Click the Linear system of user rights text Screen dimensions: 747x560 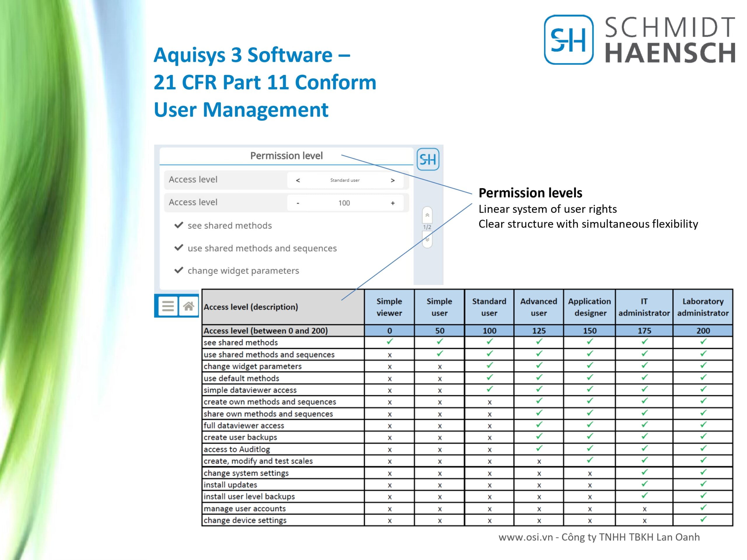click(547, 209)
